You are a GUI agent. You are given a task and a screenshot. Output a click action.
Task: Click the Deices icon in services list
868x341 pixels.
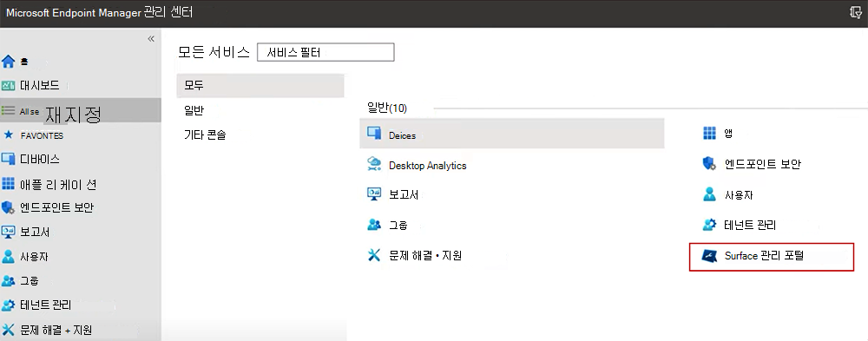tap(374, 134)
